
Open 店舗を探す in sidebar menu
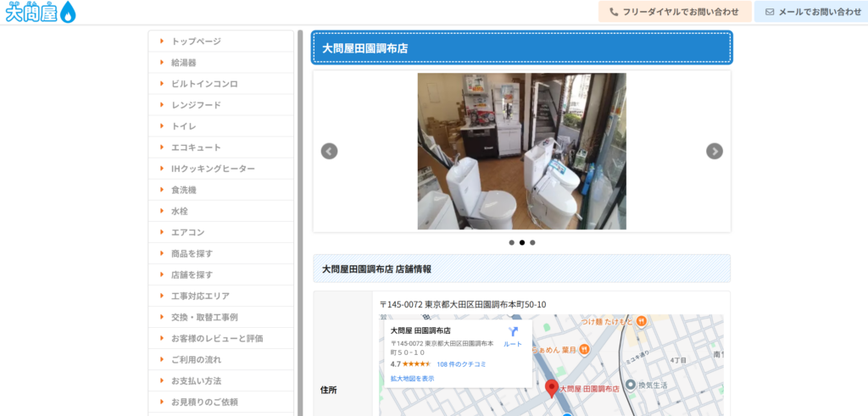[x=192, y=275]
